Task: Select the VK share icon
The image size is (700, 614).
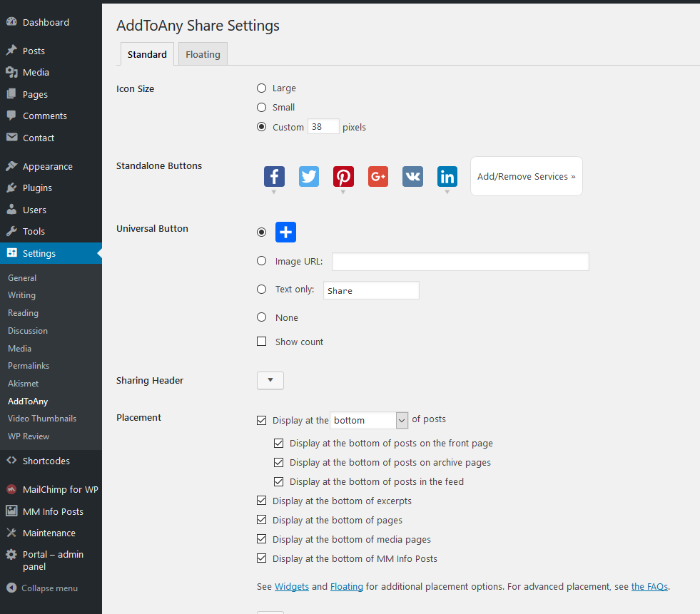Action: pos(412,176)
